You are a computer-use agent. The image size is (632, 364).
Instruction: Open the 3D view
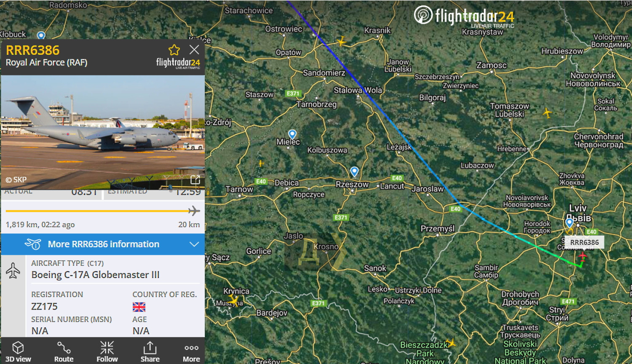coord(18,352)
